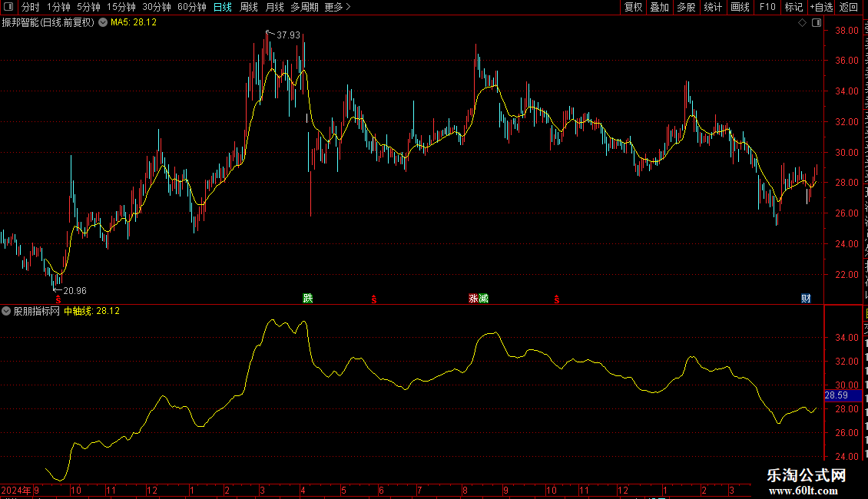The height and width of the screenshot is (499, 868).
Task: Click the diamond icon above the chart
Action: point(802,23)
